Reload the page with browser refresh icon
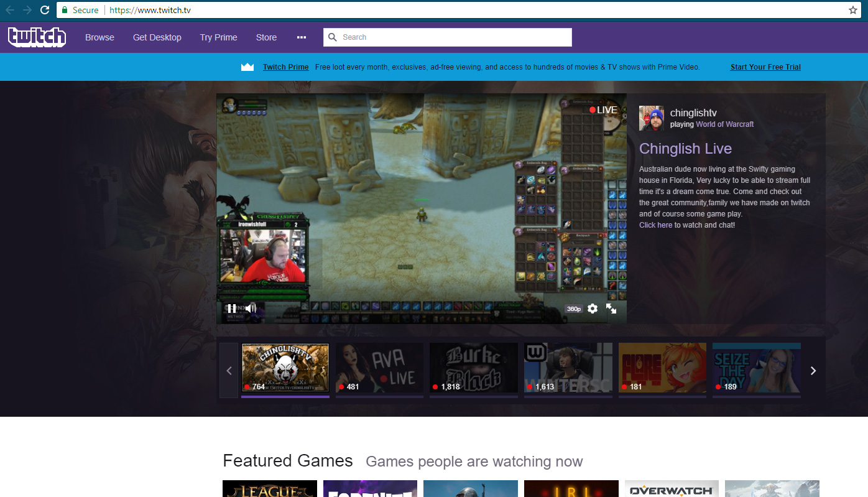 pyautogui.click(x=45, y=10)
